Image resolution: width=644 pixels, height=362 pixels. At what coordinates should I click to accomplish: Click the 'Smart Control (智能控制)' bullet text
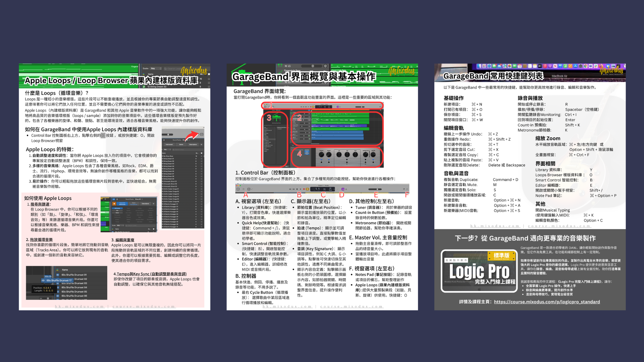(x=264, y=244)
